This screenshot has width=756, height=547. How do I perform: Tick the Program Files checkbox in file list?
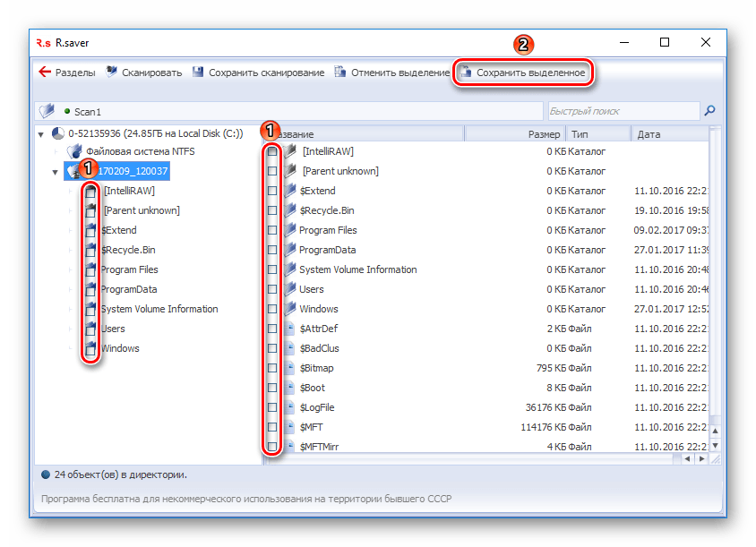[272, 230]
